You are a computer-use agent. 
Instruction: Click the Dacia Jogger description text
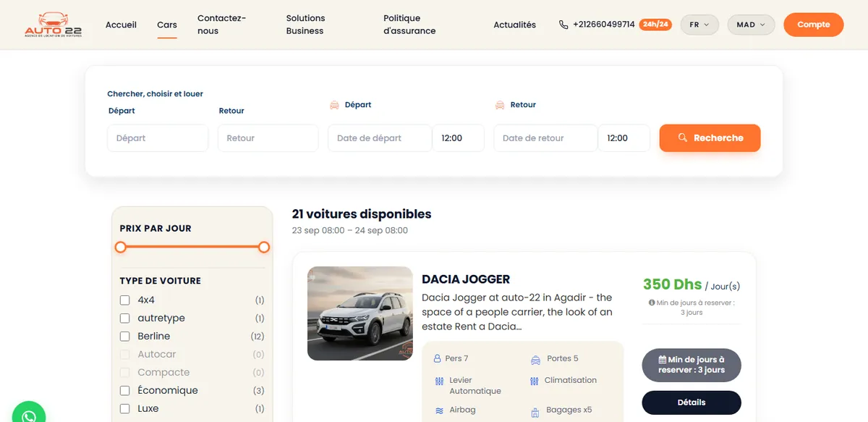(517, 312)
